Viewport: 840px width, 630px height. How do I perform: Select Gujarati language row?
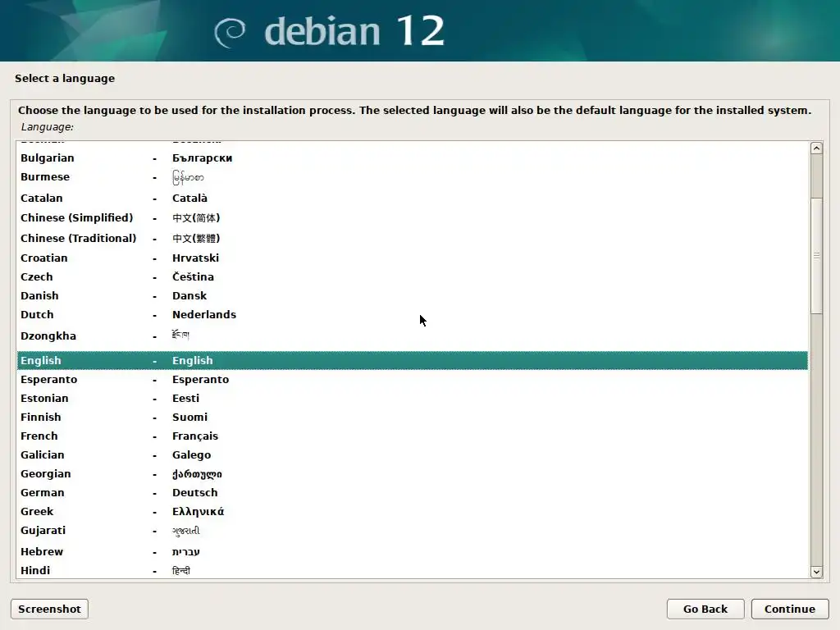(412, 531)
